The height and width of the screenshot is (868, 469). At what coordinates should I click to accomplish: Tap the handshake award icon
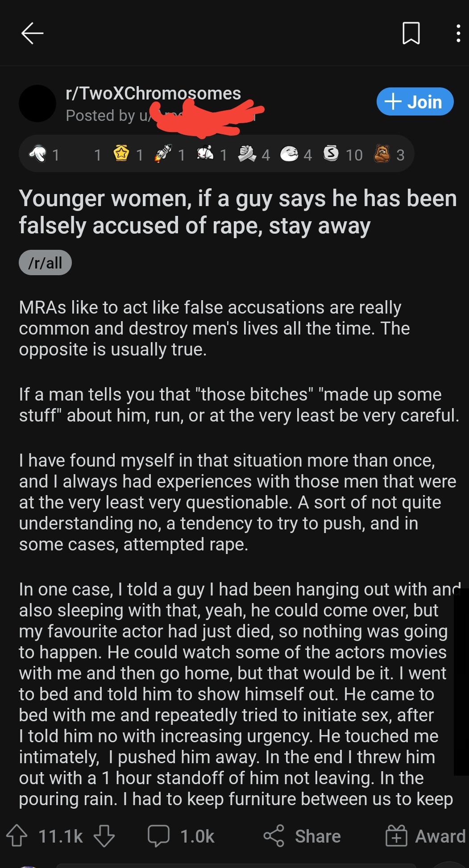[x=247, y=154]
